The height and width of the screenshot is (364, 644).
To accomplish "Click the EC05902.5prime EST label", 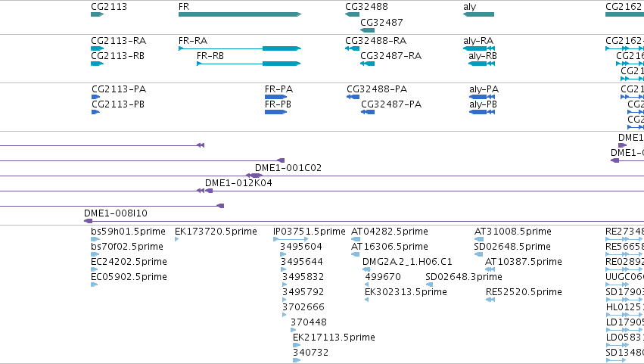I will tap(129, 277).
